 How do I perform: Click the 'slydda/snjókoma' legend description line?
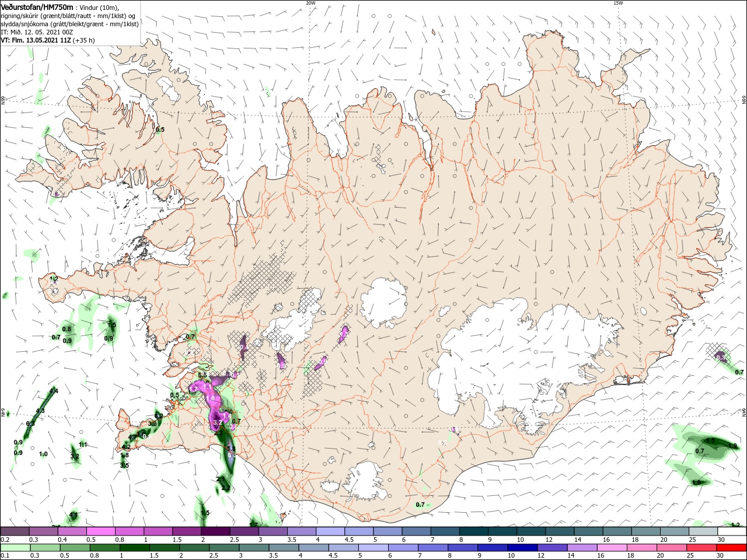pos(69,23)
